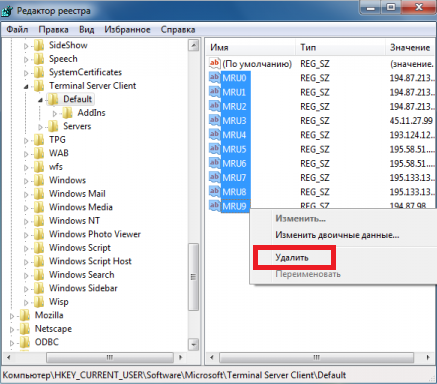Click the WAB folder icon

[39, 153]
